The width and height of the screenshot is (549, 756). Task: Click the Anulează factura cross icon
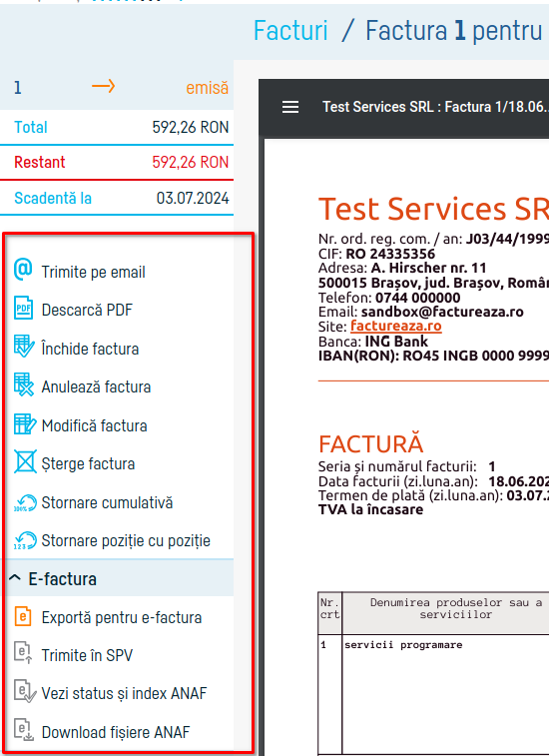24,385
